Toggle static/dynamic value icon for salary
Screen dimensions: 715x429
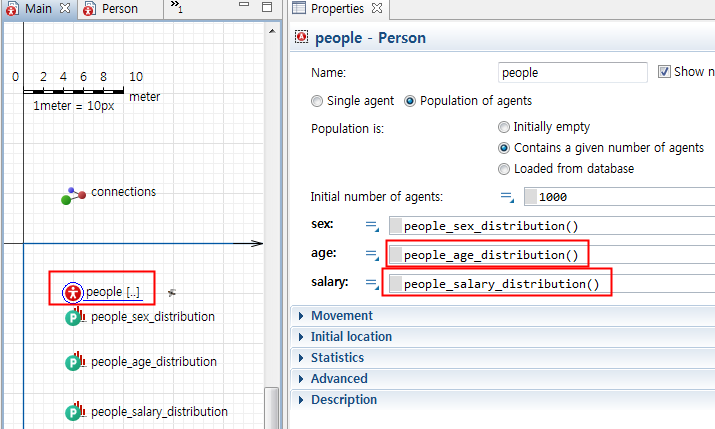coord(372,284)
